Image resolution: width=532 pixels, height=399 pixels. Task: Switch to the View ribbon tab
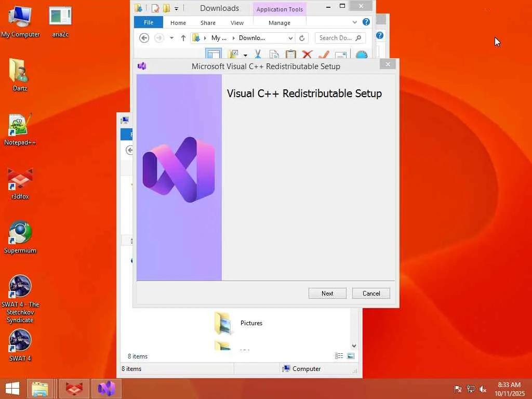[x=237, y=23]
